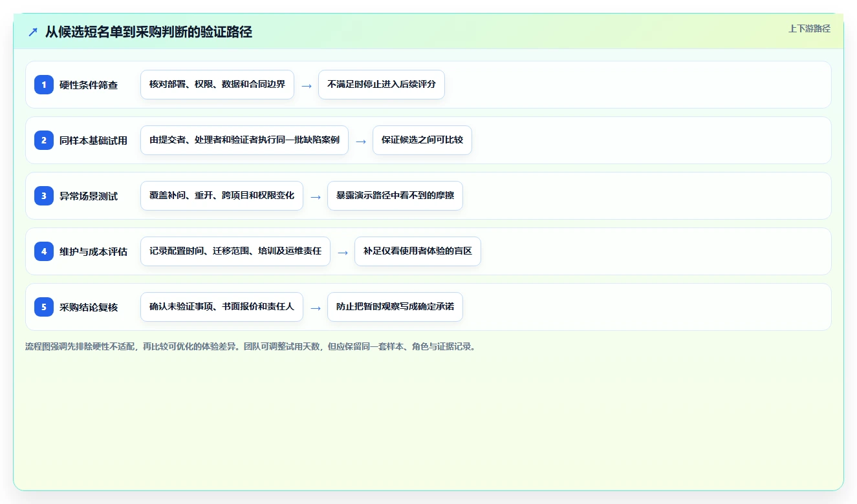Screen dimensions: 857x504
Task: Click the arrow after 核对部署、权限、数据和合同边界
Action: [307, 85]
